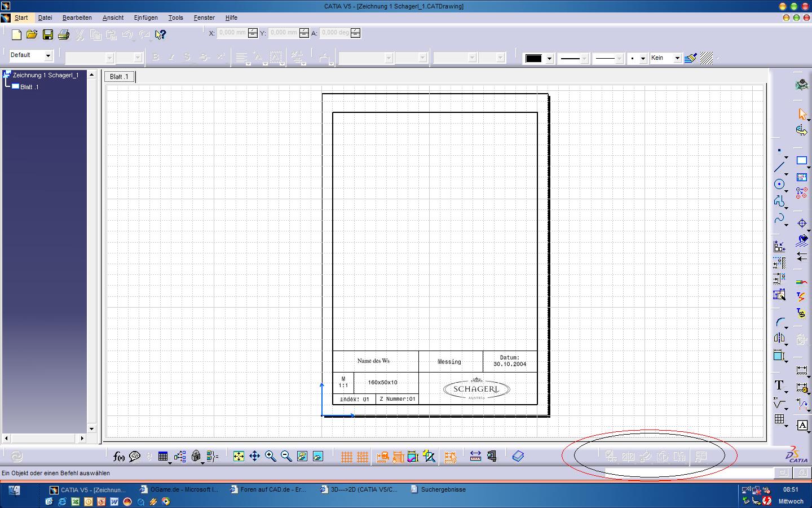This screenshot has width=812, height=508.
Task: Click the table icon in bottom toolbar
Action: coord(163,456)
